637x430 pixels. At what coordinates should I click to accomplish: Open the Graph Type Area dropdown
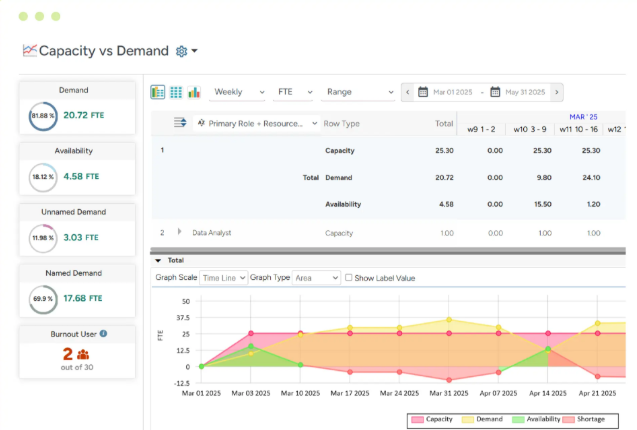coord(316,278)
